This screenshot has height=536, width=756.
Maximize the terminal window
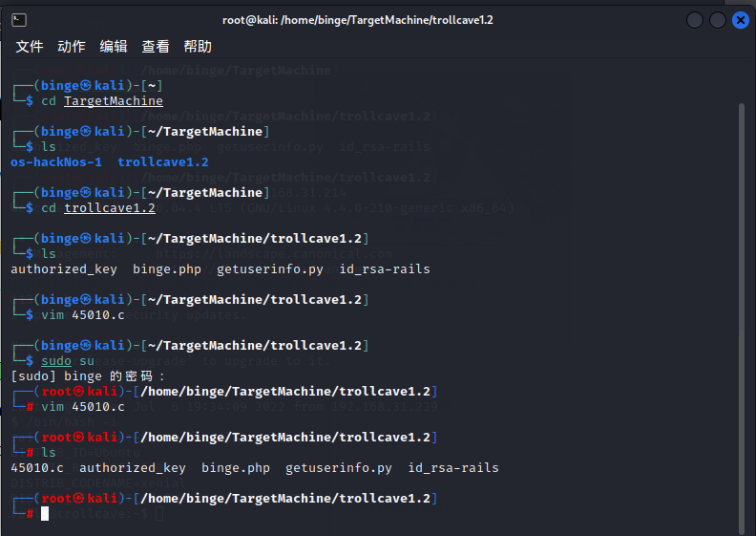click(x=718, y=20)
